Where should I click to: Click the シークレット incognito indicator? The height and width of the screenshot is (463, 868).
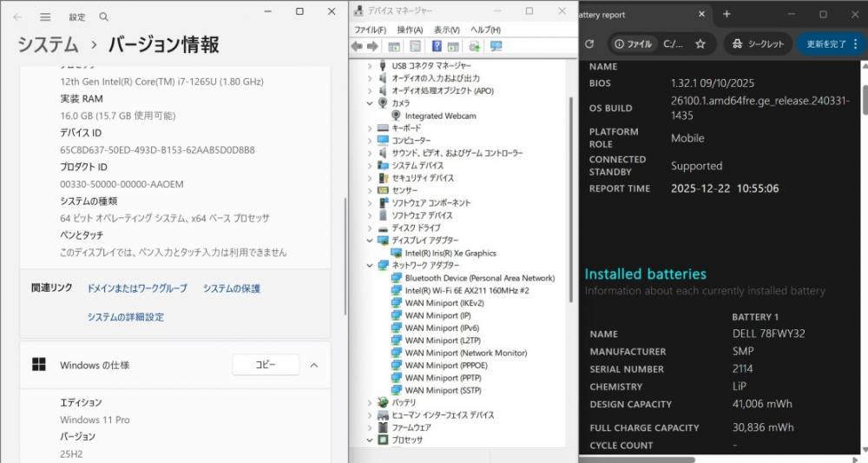tap(758, 43)
